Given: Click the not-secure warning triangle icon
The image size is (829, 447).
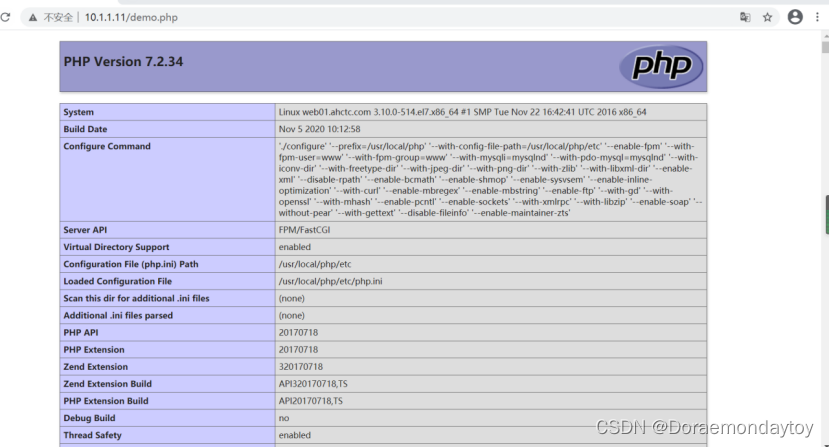Looking at the screenshot, I should pyautogui.click(x=33, y=17).
